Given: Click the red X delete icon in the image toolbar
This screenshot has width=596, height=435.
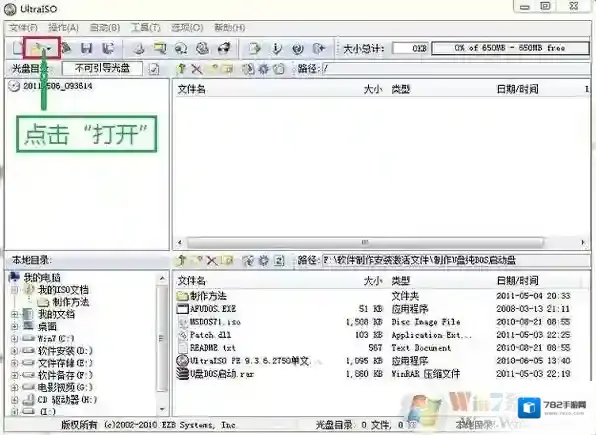Looking at the screenshot, I should coord(197,69).
